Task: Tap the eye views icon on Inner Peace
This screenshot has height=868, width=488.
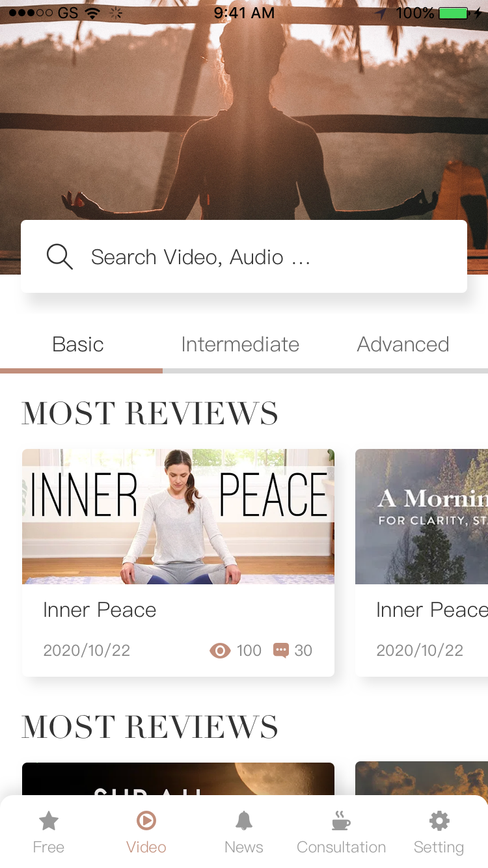Action: pyautogui.click(x=220, y=651)
